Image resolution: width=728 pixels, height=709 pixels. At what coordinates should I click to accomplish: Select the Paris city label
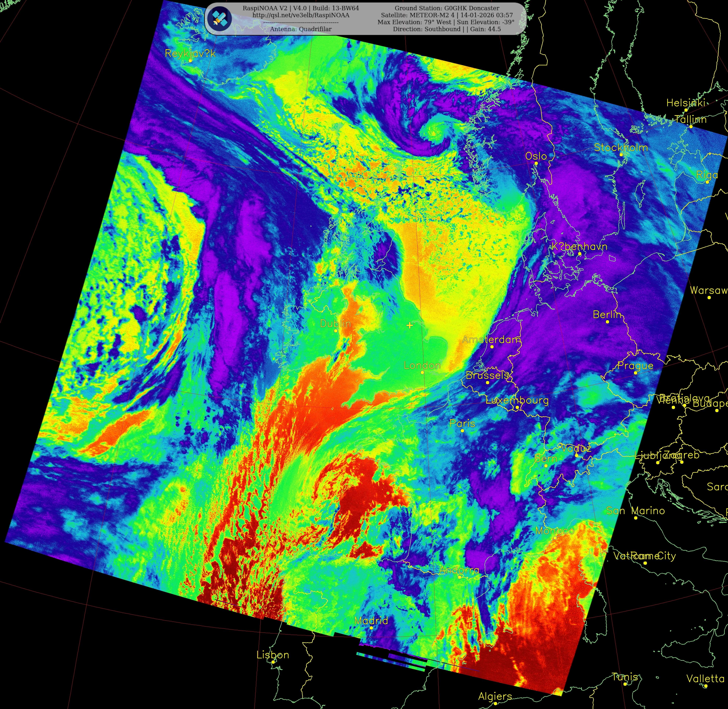(x=462, y=423)
